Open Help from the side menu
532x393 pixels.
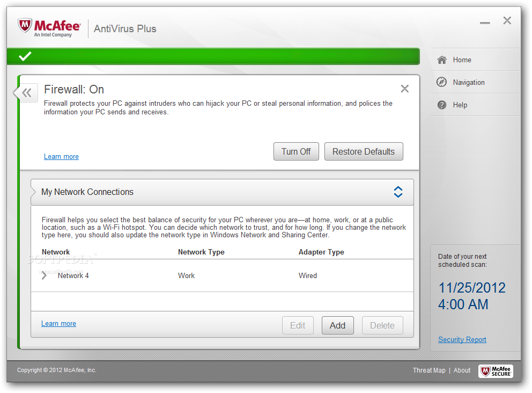coord(460,105)
